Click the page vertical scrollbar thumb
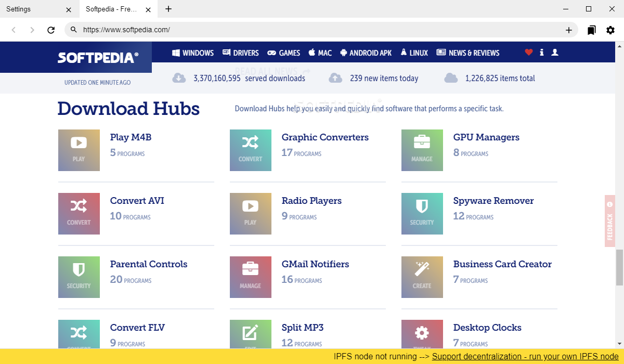 click(619, 267)
